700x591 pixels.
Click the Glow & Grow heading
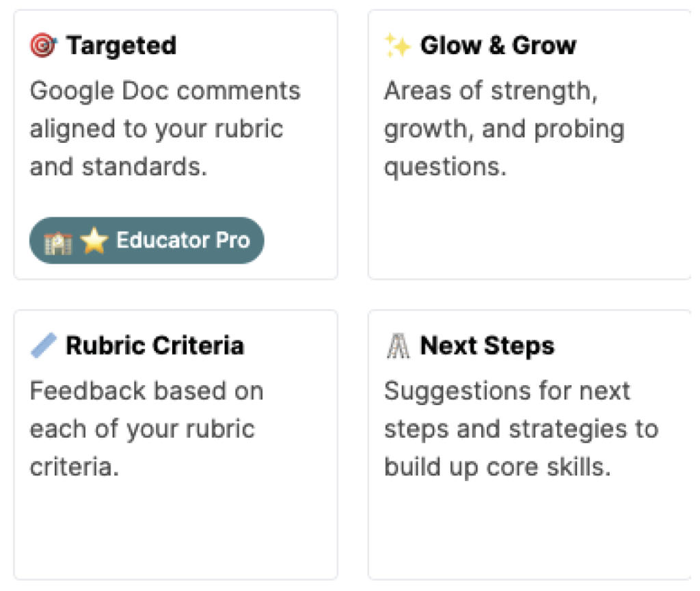(498, 46)
